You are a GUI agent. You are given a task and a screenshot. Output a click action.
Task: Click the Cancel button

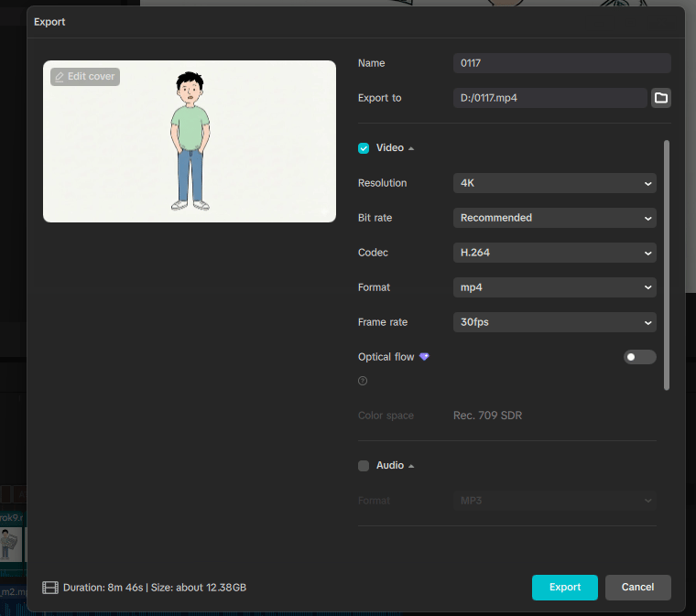pyautogui.click(x=638, y=588)
